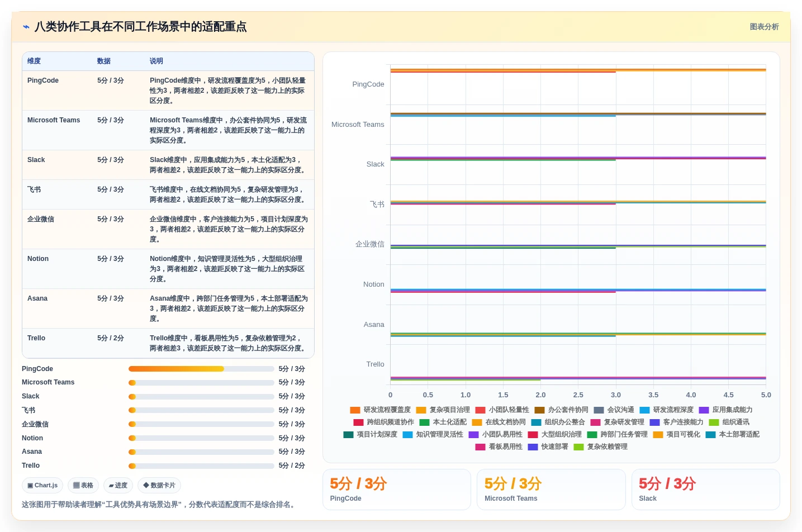Toggle 组织办公整合 legend item

tap(558, 422)
